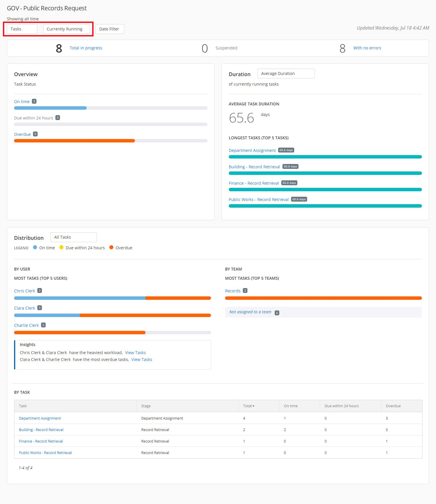
Task: Click View Tasks for heaviest workload insight
Action: [135, 353]
